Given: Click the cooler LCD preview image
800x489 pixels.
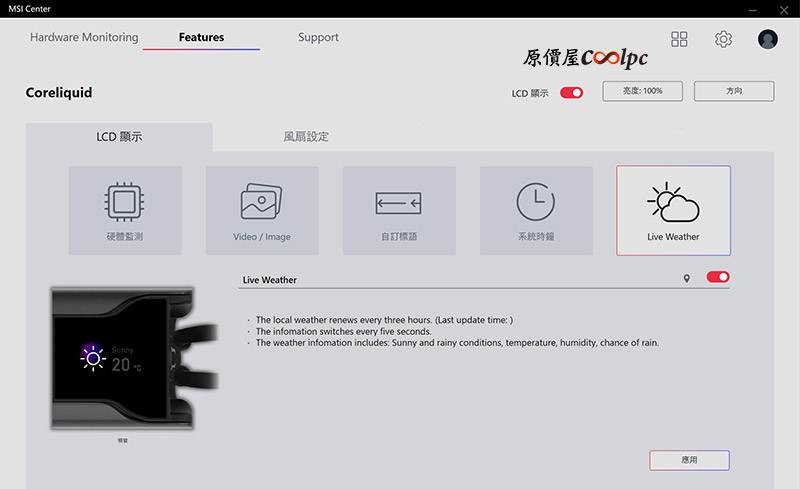Looking at the screenshot, I should tap(135, 358).
